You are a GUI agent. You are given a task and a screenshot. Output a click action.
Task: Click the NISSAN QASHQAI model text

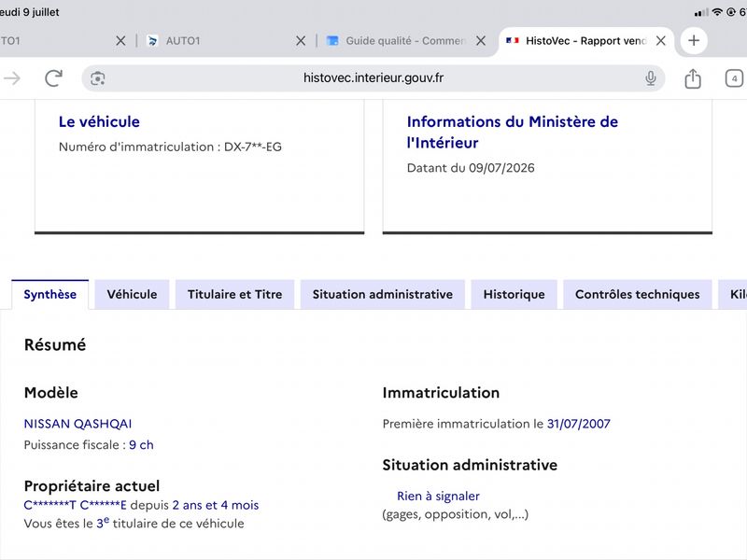[x=78, y=424]
